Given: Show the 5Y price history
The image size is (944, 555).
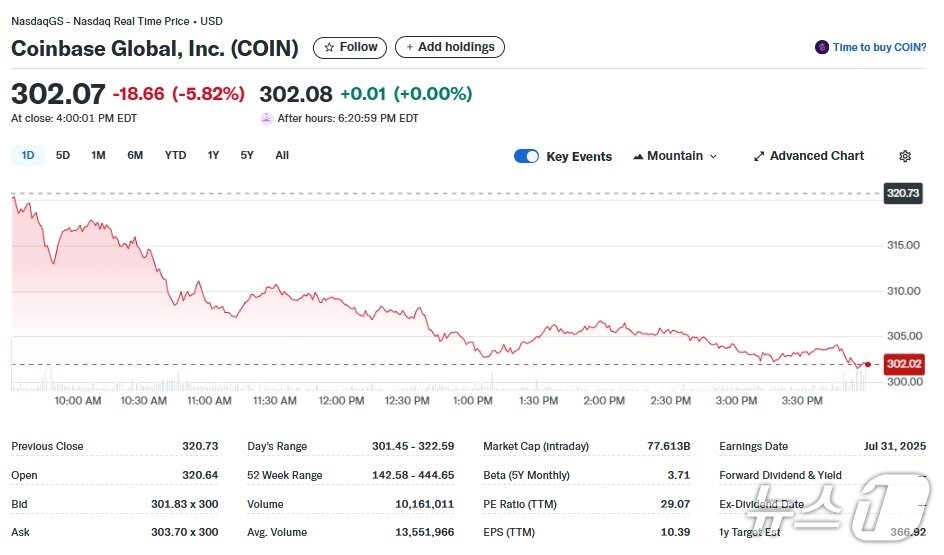Looking at the screenshot, I should pos(247,155).
